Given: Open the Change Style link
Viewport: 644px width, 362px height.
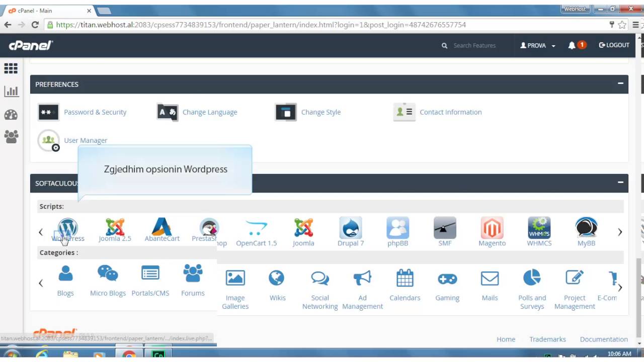Looking at the screenshot, I should click(x=321, y=112).
